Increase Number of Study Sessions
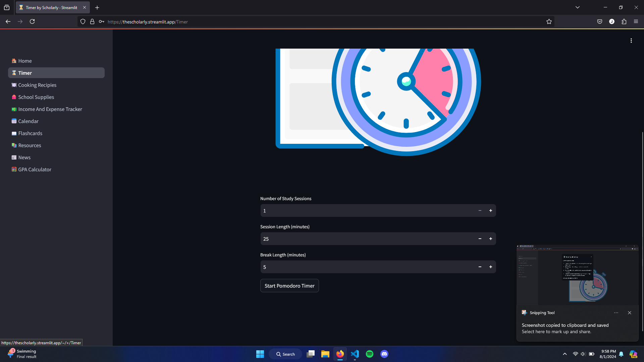Viewport: 644px width, 362px height. [x=490, y=211]
